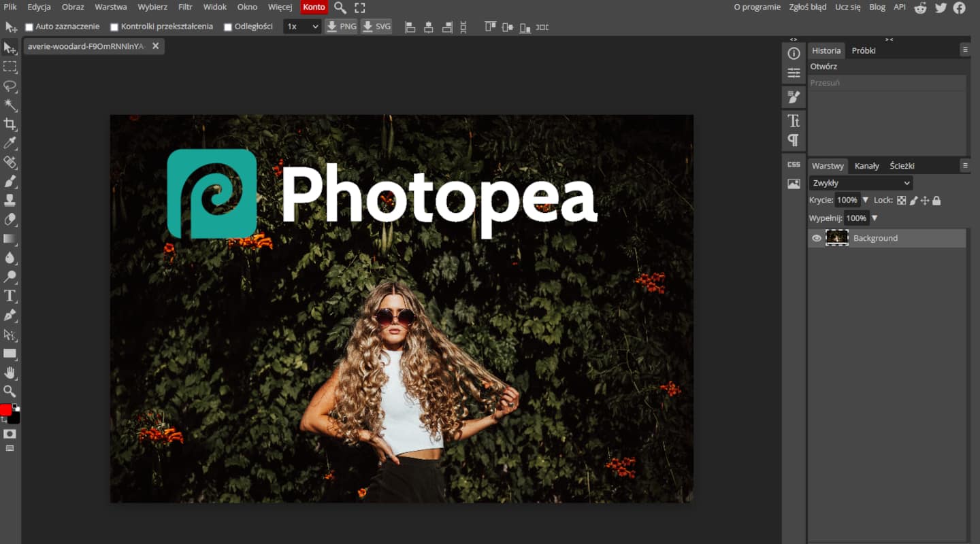Select the Text tool
The image size is (980, 544).
[10, 295]
